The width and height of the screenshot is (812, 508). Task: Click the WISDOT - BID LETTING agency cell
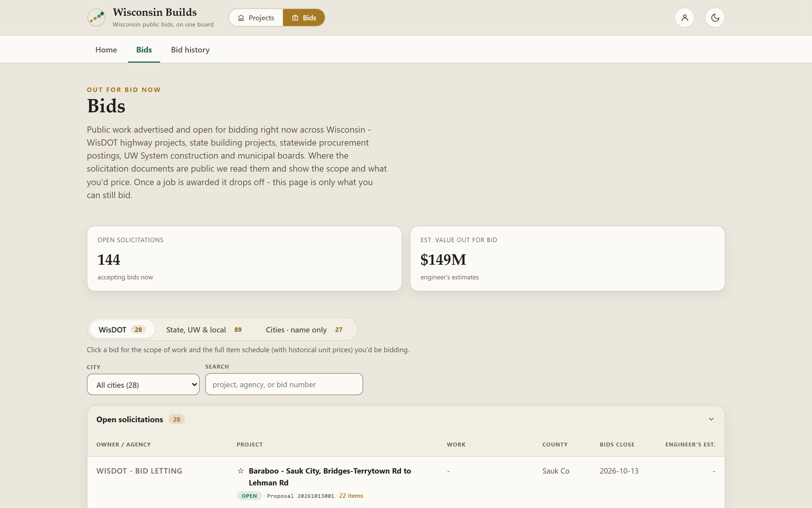pyautogui.click(x=139, y=471)
